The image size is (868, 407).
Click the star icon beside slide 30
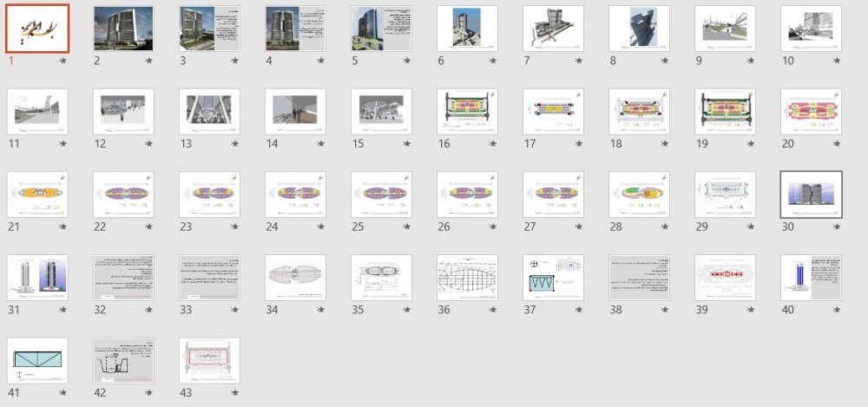837,227
